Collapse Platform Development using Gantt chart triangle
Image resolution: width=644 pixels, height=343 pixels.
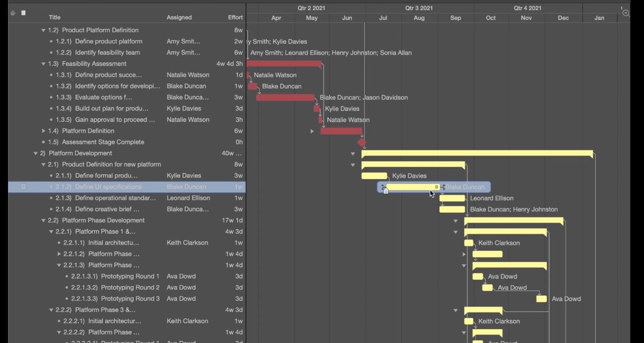(x=353, y=154)
